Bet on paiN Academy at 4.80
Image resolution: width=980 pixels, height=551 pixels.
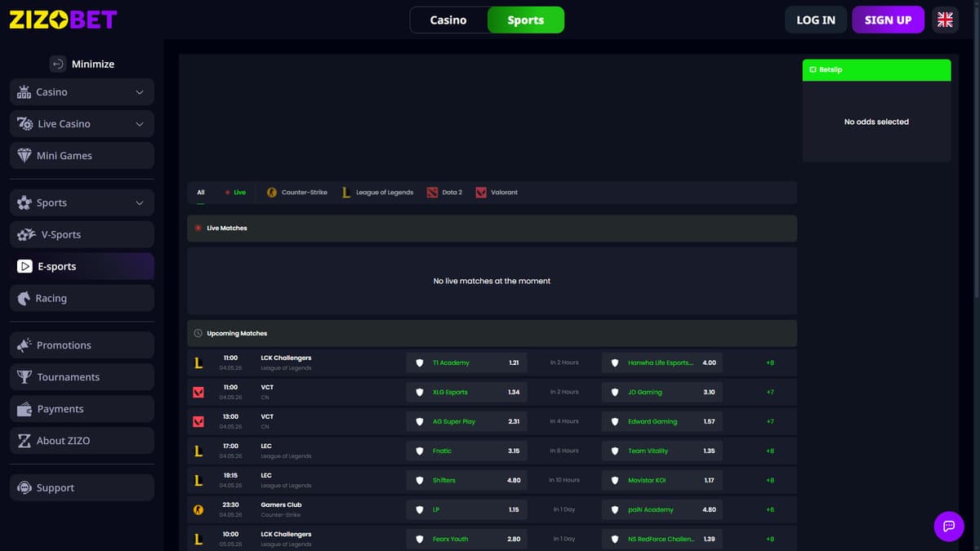click(662, 509)
